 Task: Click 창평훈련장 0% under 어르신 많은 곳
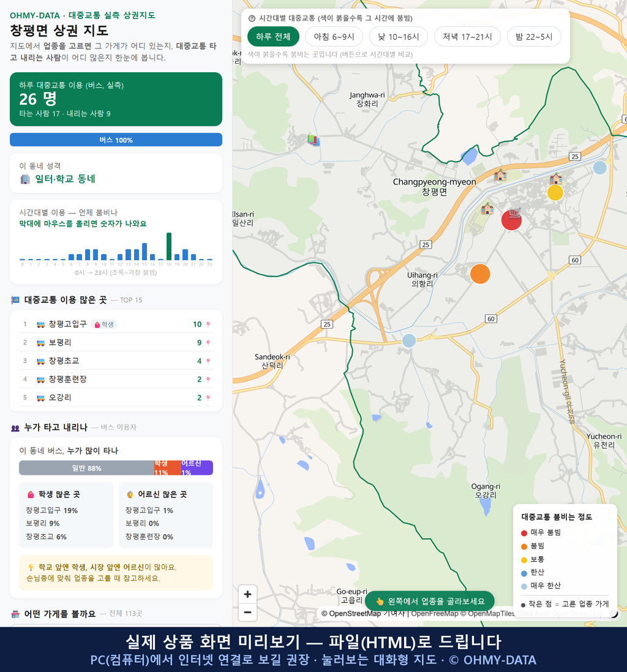pyautogui.click(x=149, y=537)
